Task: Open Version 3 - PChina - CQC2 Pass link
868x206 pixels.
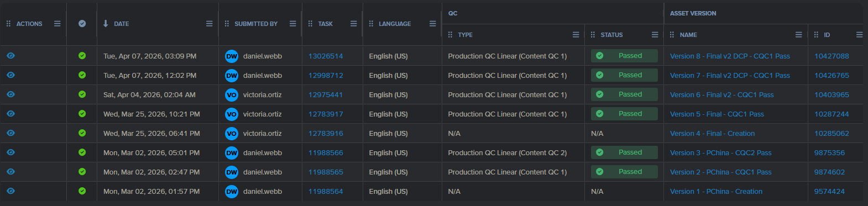Action: 721,153
